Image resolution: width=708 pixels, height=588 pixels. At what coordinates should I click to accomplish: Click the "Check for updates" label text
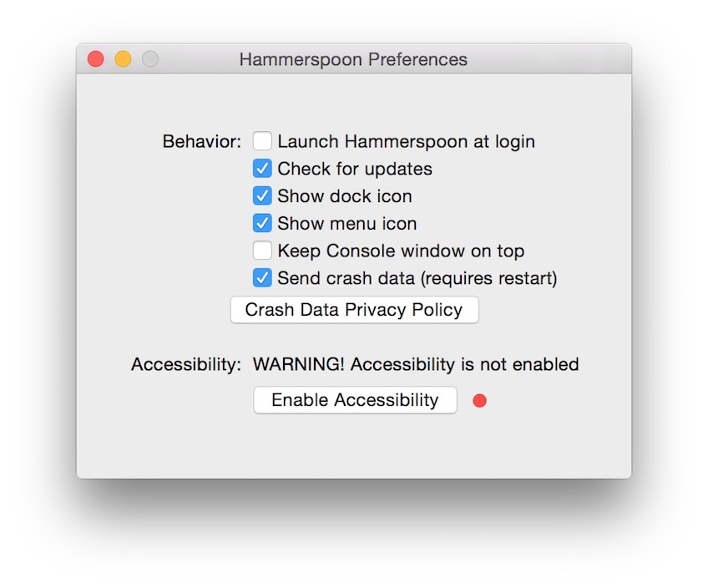355,169
